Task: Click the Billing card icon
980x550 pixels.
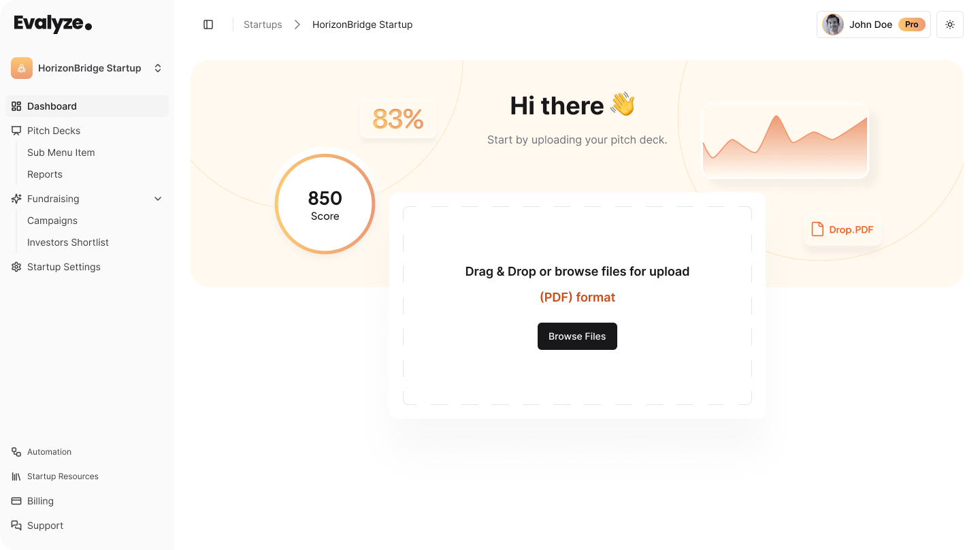Action: (x=16, y=500)
